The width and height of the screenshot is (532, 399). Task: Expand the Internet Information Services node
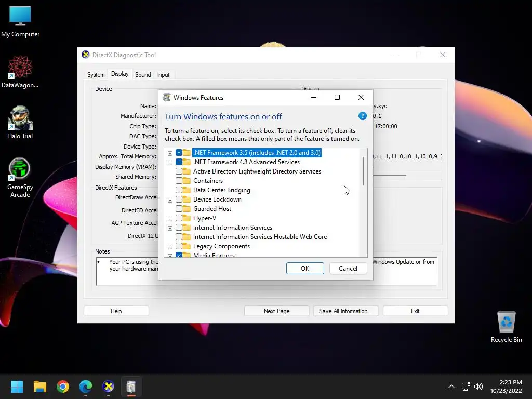click(170, 228)
